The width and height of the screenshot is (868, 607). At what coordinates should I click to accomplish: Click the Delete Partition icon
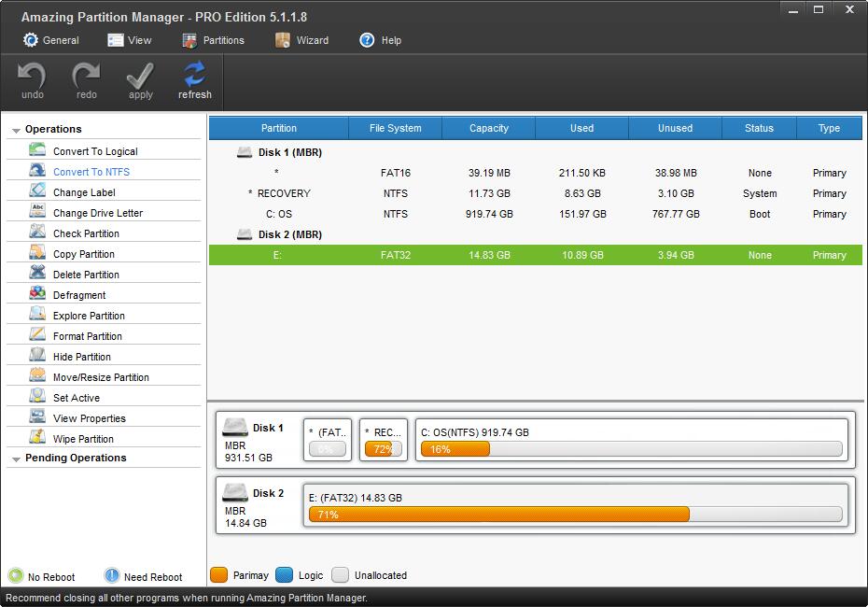(37, 273)
